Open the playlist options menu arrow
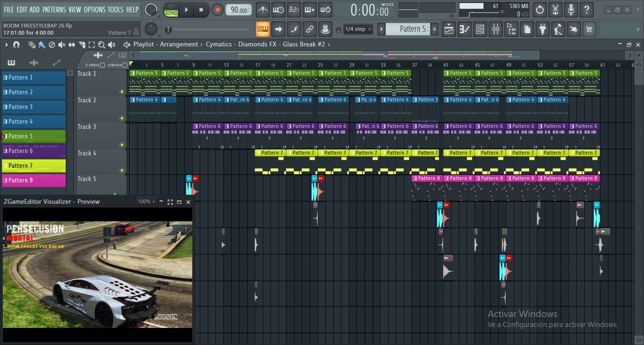This screenshot has width=644, height=345. (6, 45)
